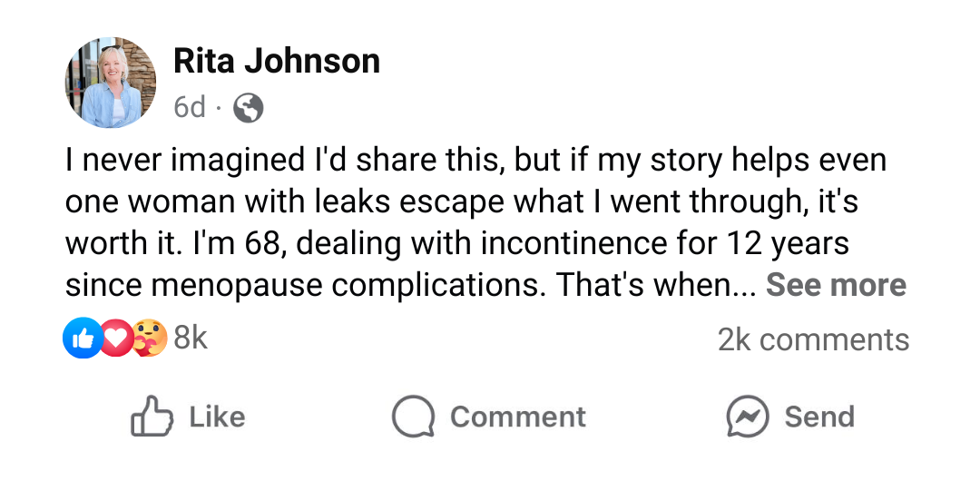
Task: Click the 6d post timestamp
Action: click(190, 109)
